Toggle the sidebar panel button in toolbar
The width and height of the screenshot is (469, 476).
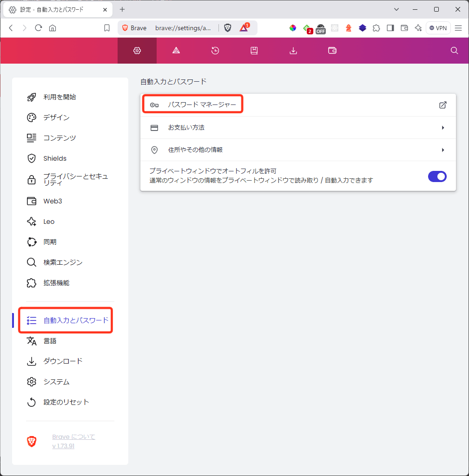click(390, 28)
